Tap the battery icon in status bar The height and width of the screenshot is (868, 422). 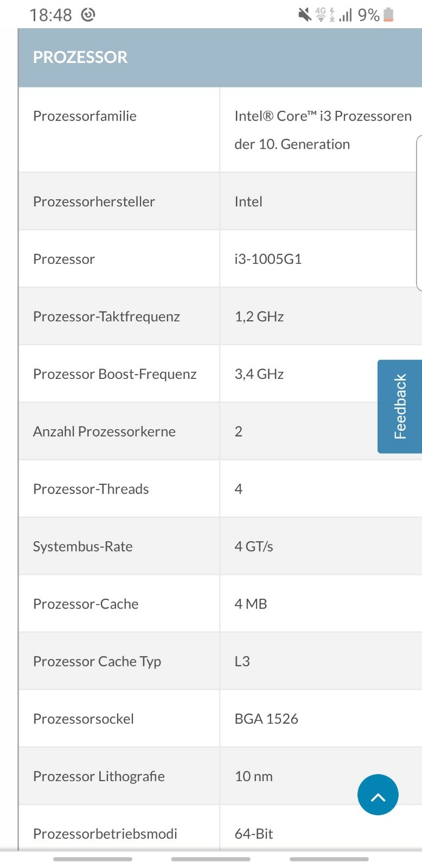388,15
